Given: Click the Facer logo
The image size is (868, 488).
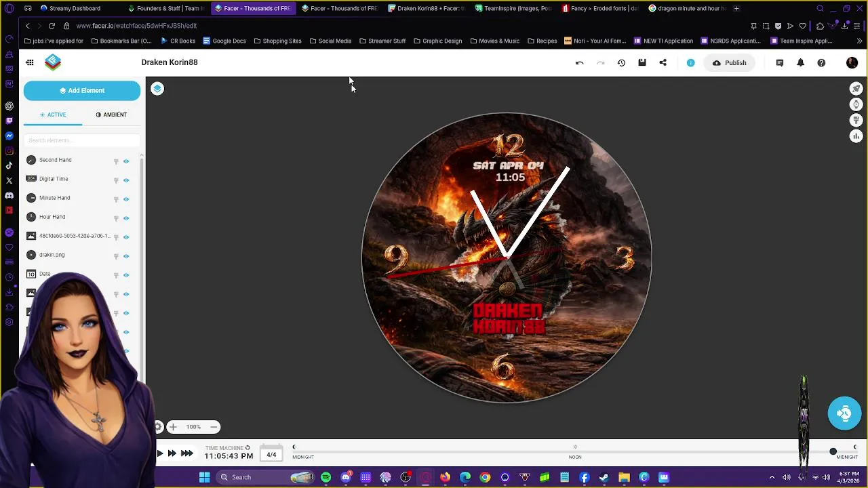Looking at the screenshot, I should (53, 62).
